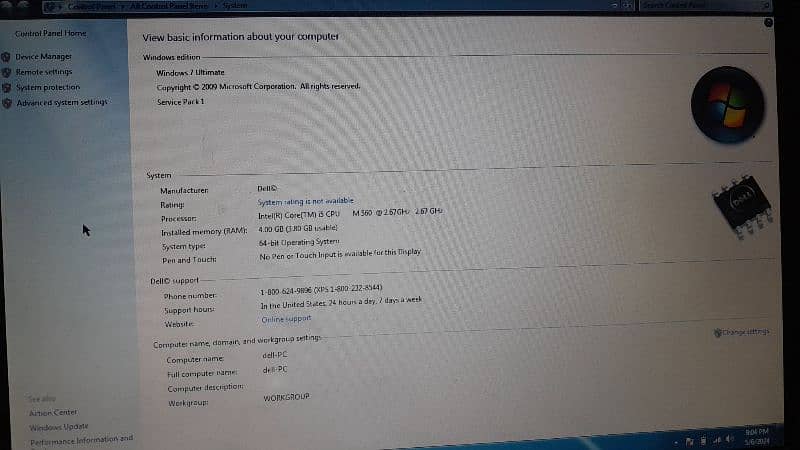This screenshot has height=450, width=800.
Task: Open the Online support website link
Action: [286, 319]
